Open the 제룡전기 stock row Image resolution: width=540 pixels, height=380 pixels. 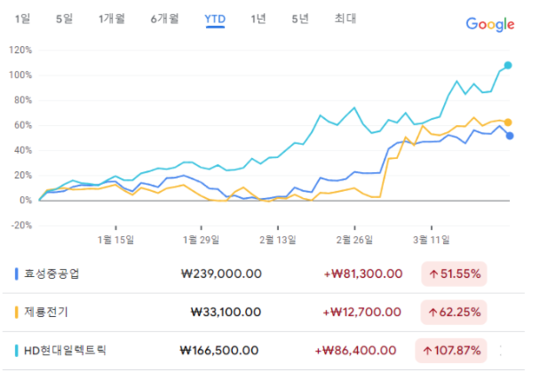click(x=263, y=312)
